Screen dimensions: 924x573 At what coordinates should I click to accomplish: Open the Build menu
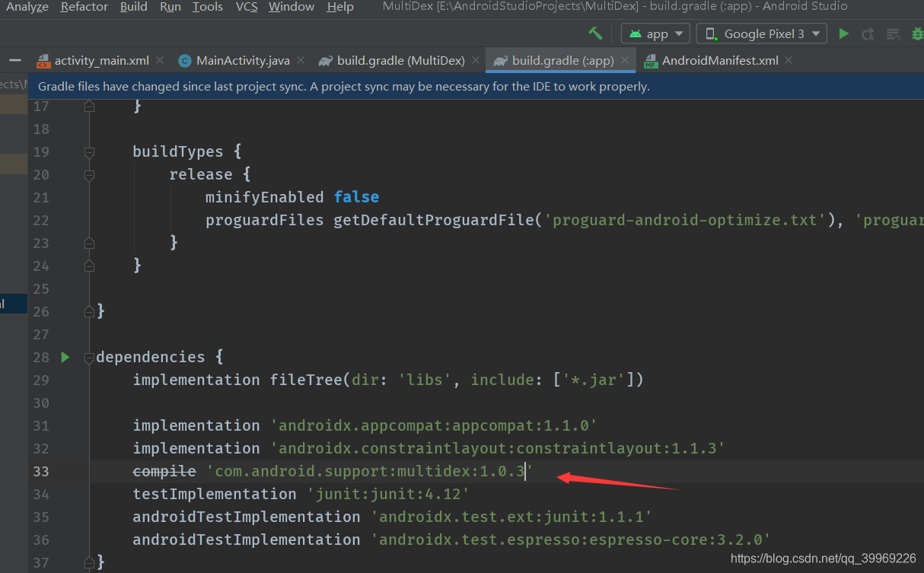click(x=134, y=8)
